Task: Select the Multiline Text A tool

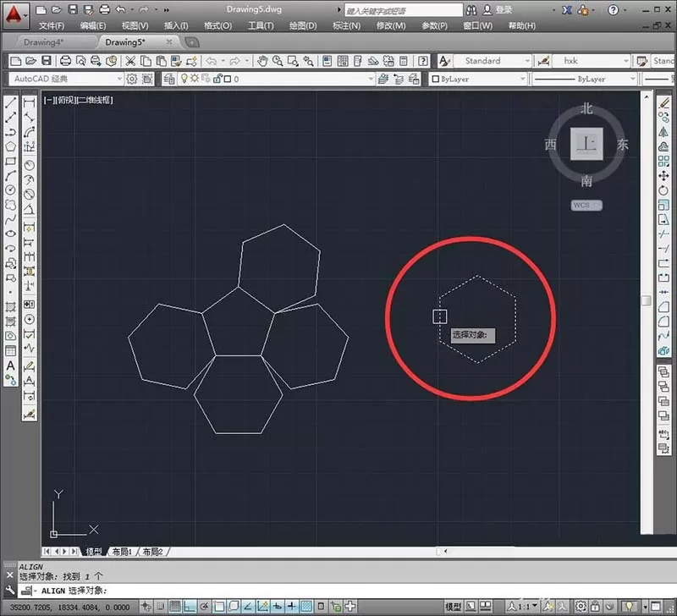Action: coord(10,366)
